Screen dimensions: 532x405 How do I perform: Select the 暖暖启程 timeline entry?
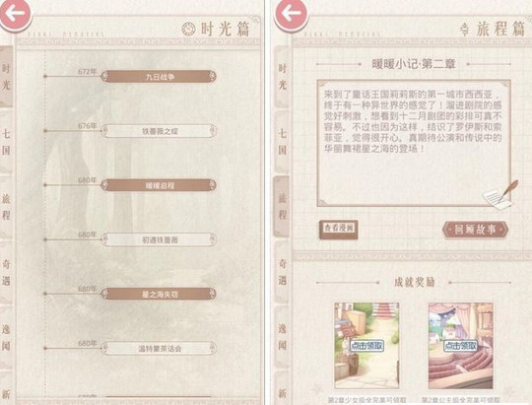pyautogui.click(x=159, y=185)
